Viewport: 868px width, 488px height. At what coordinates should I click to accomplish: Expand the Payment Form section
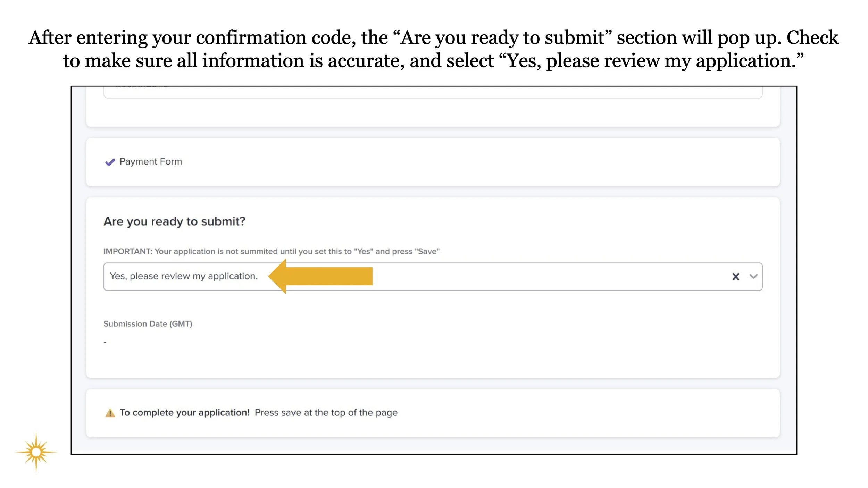coord(150,162)
